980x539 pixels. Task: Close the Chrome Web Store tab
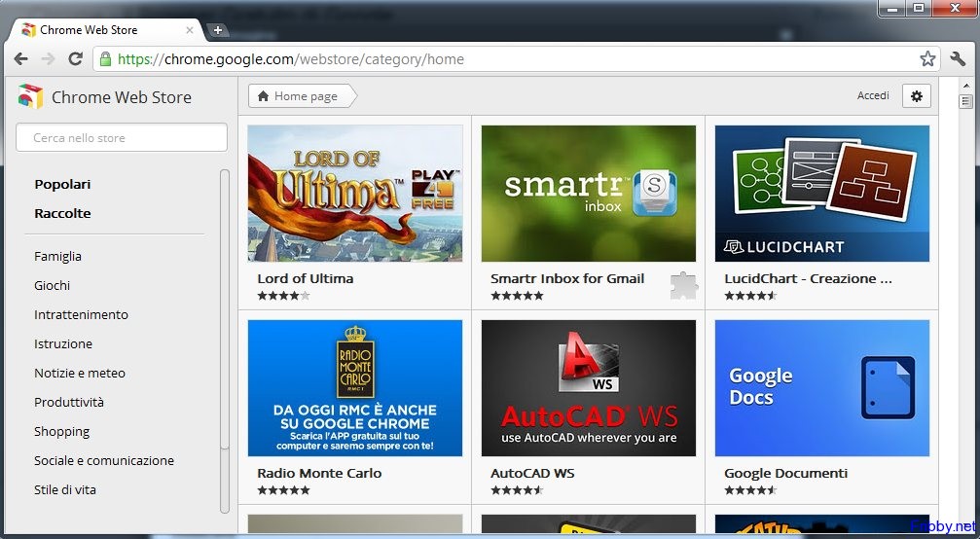(x=190, y=30)
